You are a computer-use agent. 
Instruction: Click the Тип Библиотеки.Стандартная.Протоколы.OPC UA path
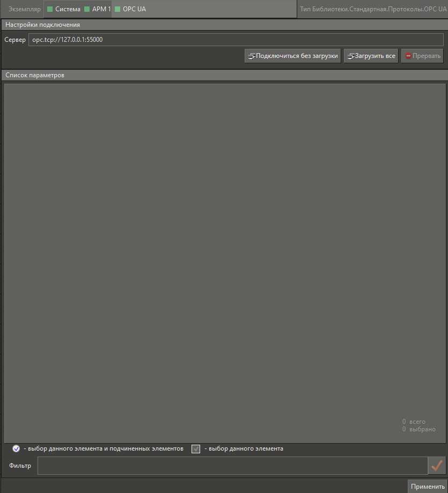(x=372, y=9)
